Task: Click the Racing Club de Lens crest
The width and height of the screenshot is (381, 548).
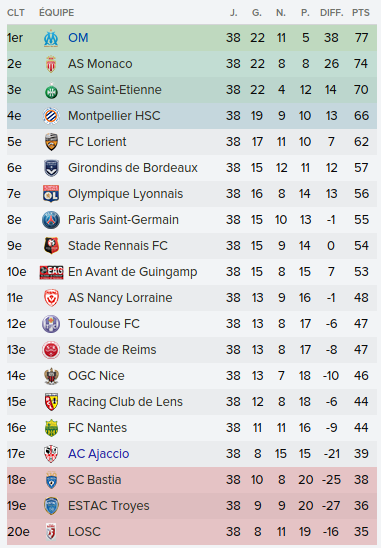Action: click(x=51, y=402)
